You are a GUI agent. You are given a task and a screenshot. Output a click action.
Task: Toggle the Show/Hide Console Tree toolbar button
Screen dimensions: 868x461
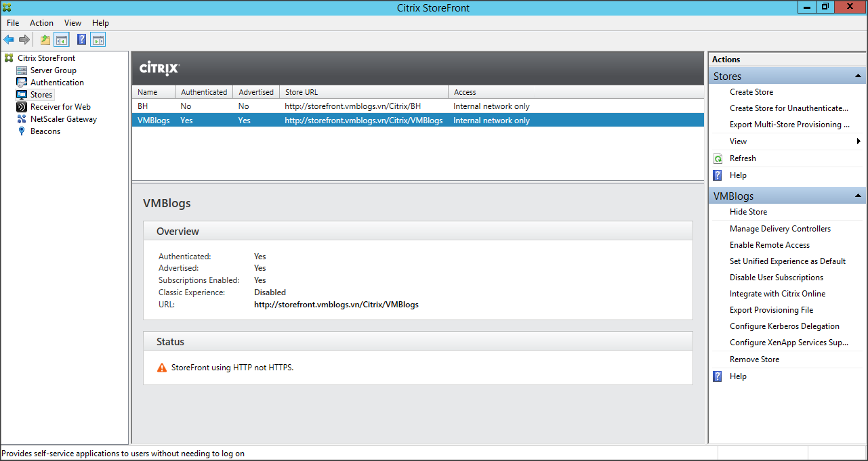click(x=62, y=40)
